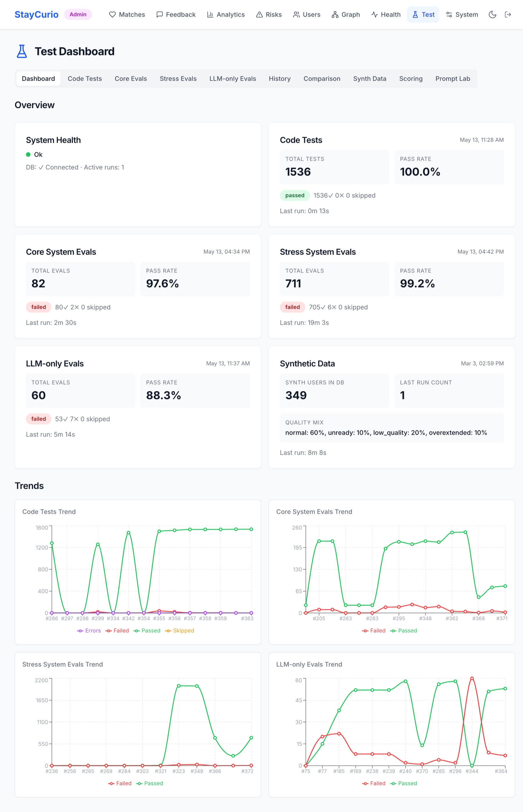Click the Core System Evals 97.6% value
The image size is (523, 812).
(162, 284)
